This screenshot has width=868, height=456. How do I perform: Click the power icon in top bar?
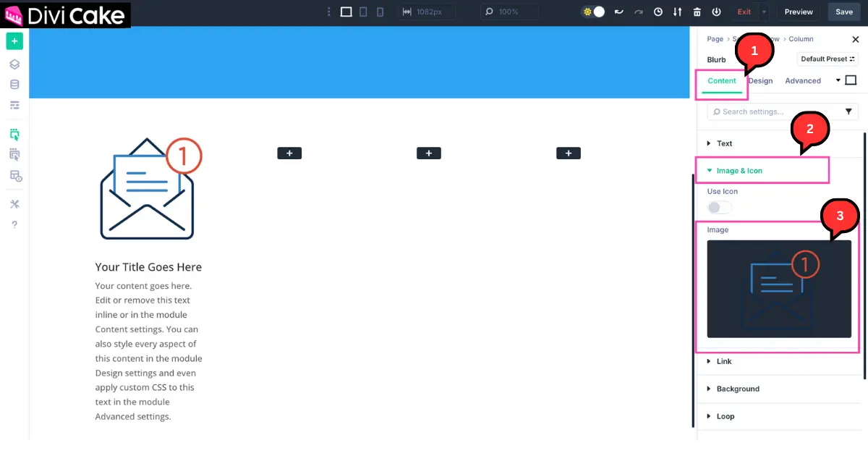coord(716,12)
